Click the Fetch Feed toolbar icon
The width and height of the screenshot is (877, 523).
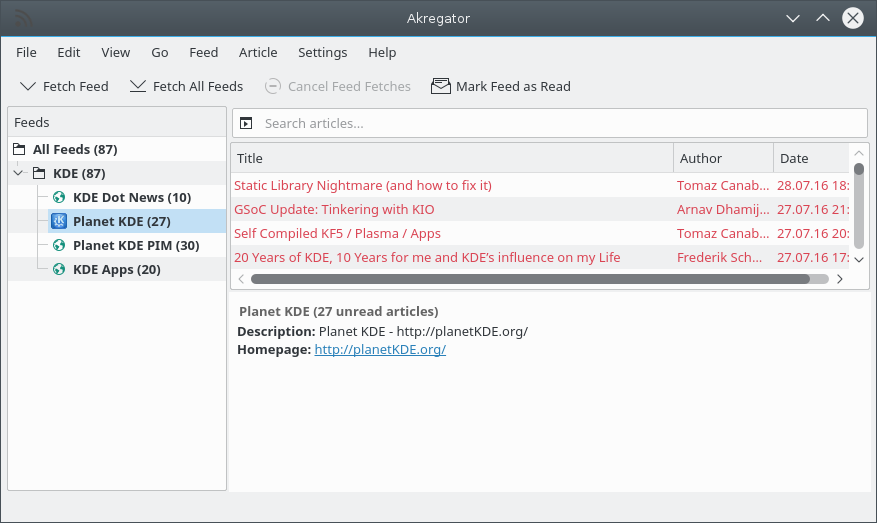pyautogui.click(x=28, y=86)
